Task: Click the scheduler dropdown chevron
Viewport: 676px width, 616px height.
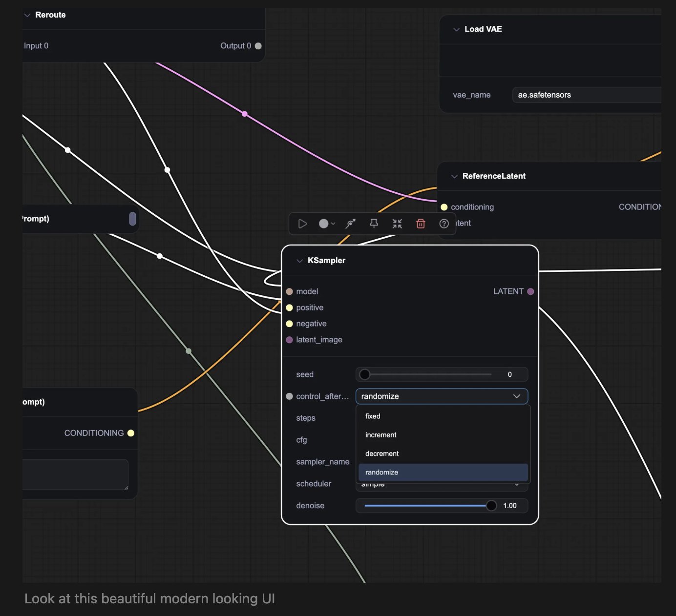Action: [517, 485]
